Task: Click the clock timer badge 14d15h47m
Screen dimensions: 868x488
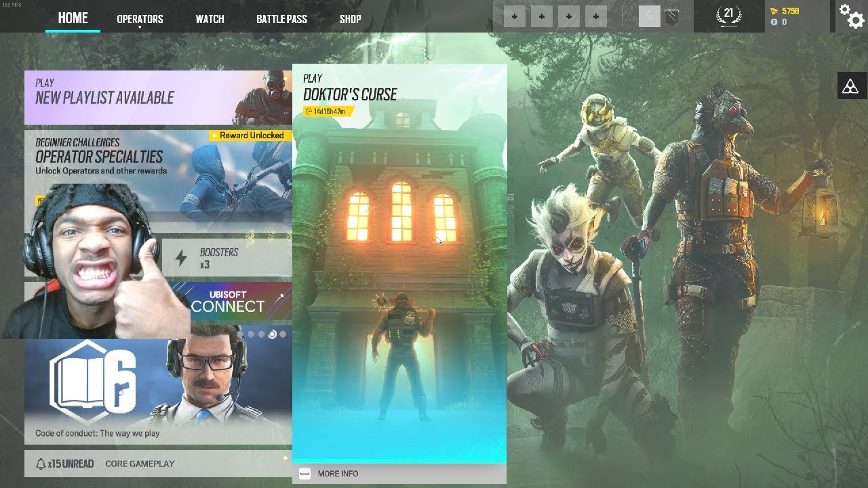Action: (328, 110)
